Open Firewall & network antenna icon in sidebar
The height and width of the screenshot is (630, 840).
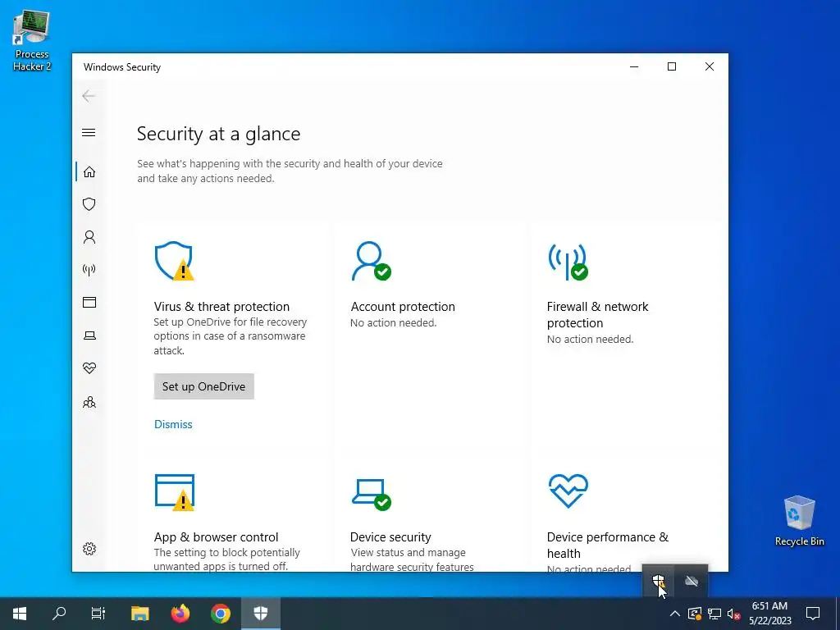pos(89,269)
